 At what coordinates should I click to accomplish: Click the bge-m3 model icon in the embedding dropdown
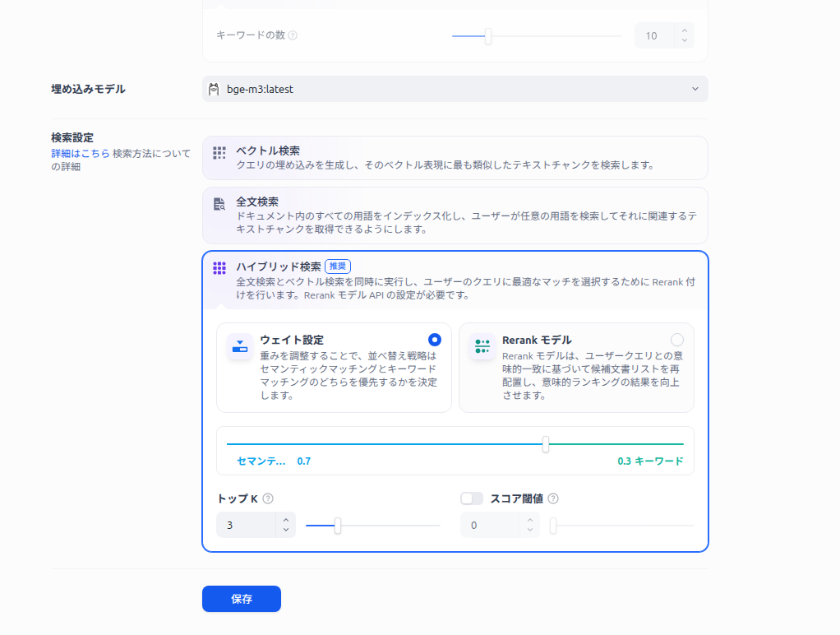tap(214, 89)
